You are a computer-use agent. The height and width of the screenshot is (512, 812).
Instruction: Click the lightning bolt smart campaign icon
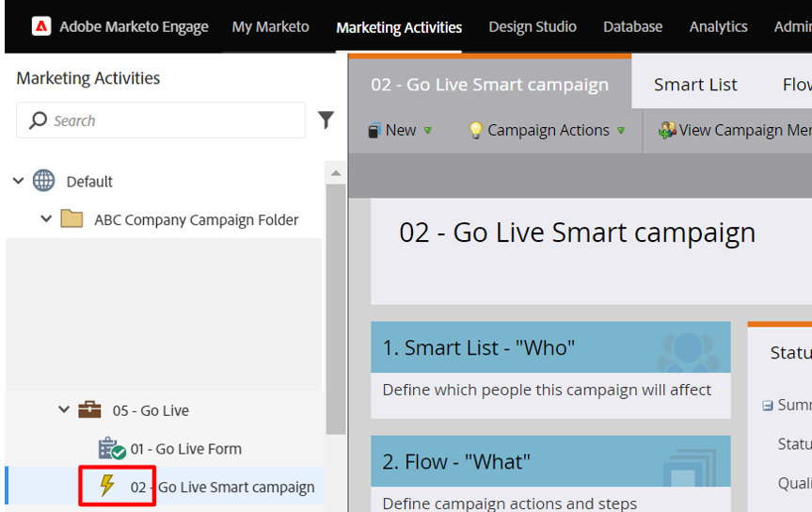[107, 486]
